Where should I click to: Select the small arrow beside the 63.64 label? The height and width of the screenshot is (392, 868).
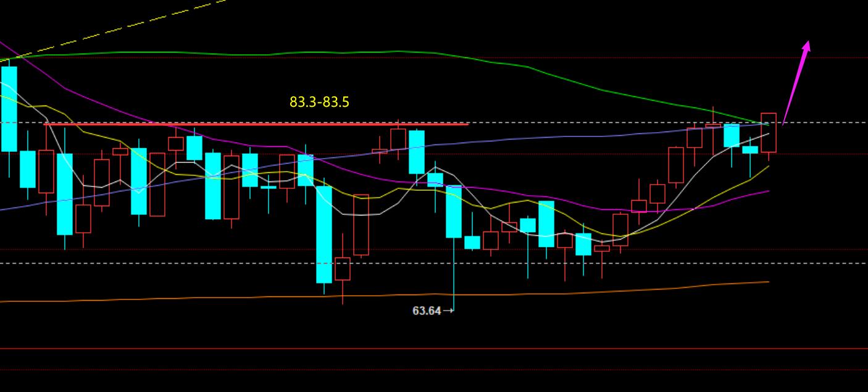(x=449, y=311)
